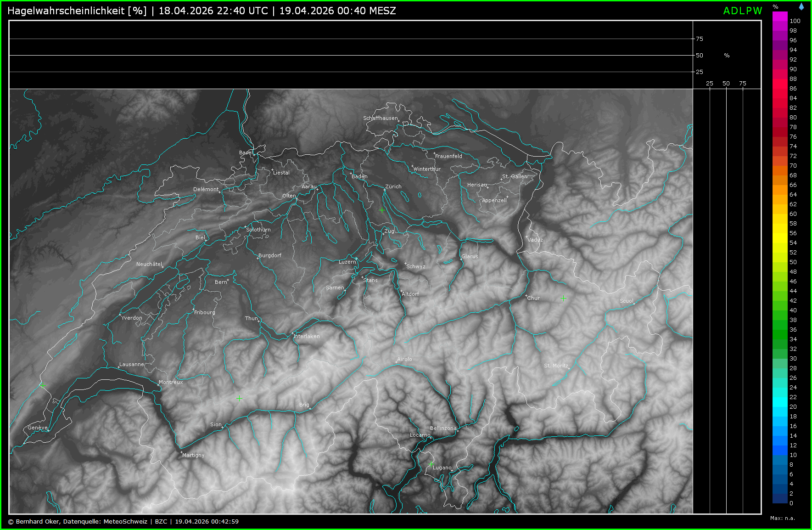Click the Basel city label
The height and width of the screenshot is (530, 812).
click(x=245, y=152)
